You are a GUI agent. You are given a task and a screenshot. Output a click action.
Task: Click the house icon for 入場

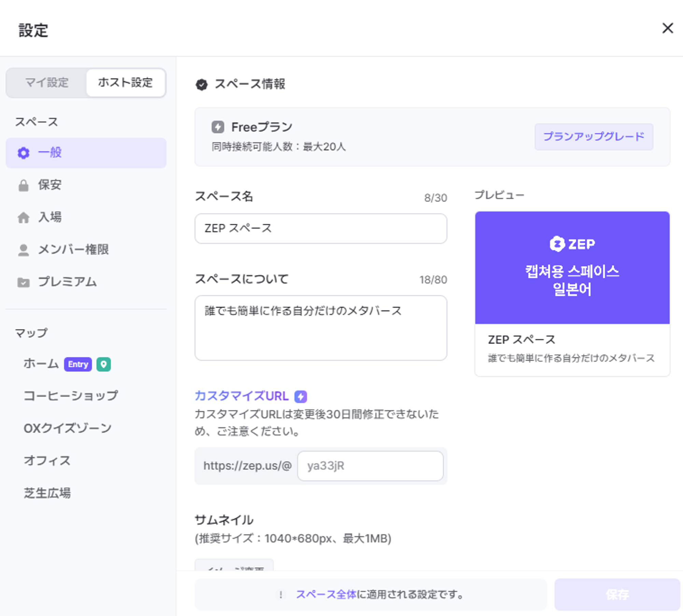23,217
